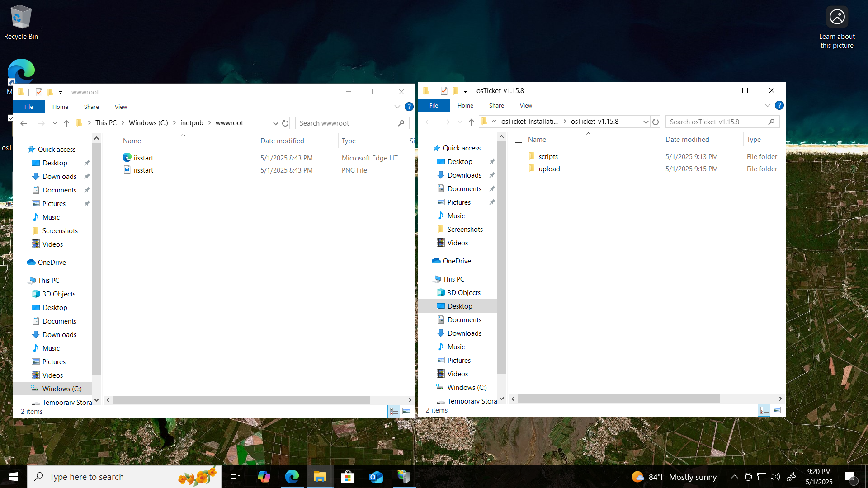Open View tab in osTicket window

(x=526, y=105)
